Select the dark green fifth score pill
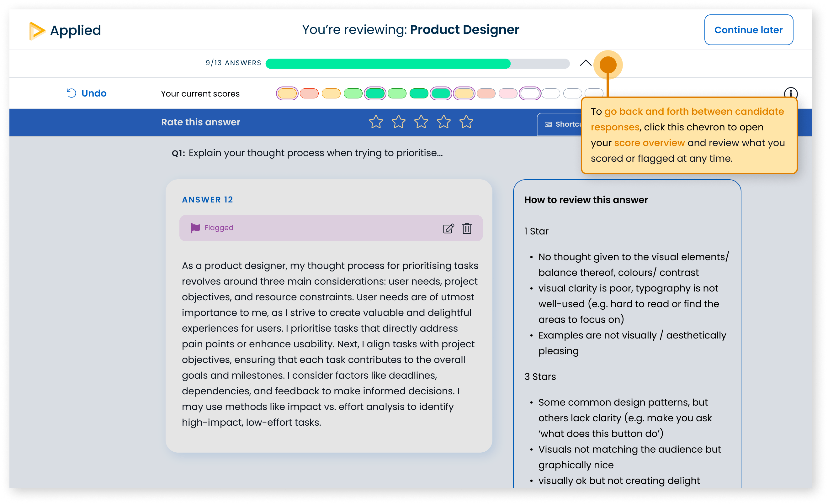This screenshot has width=828, height=504. [x=375, y=93]
